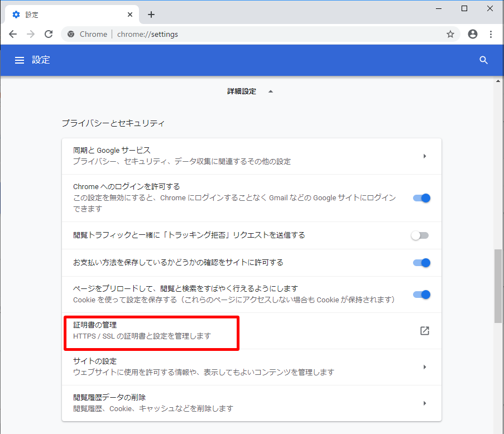Reload the settings page
This screenshot has width=504, height=434.
click(49, 34)
